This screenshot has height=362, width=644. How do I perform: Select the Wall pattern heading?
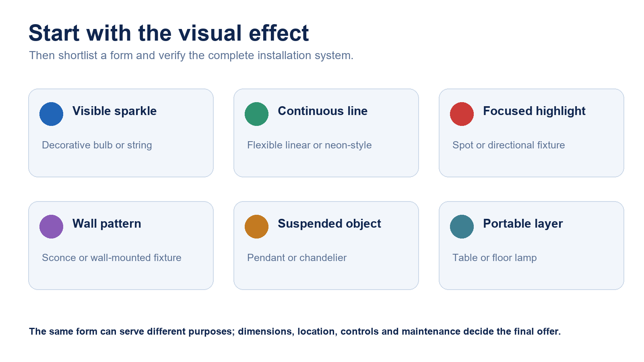pos(107,224)
